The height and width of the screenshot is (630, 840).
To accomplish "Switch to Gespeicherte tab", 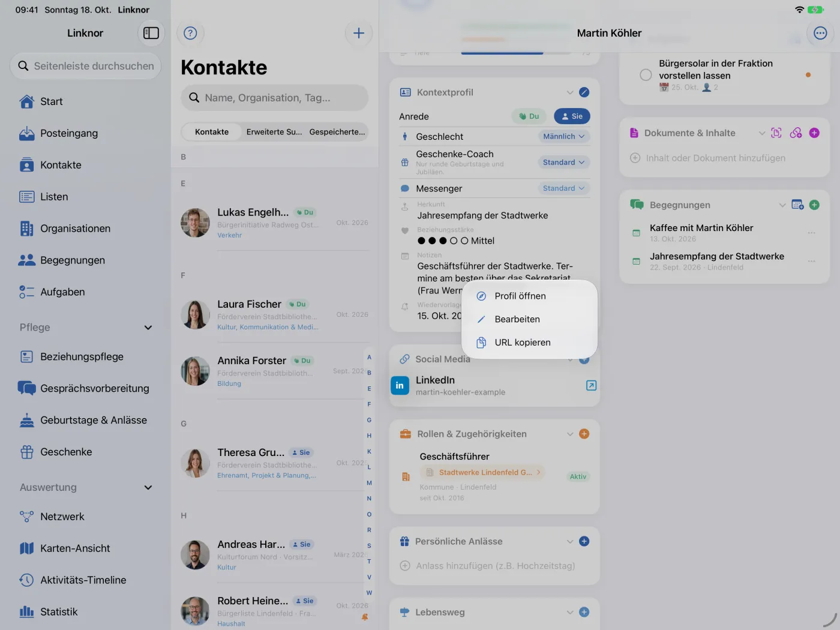I will coord(337,132).
